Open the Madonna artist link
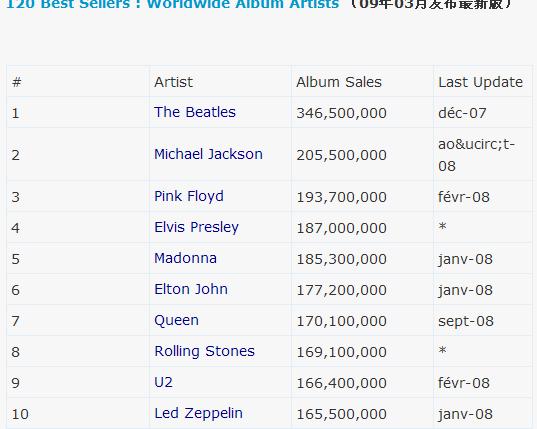Image resolution: width=537 pixels, height=429 pixels. (x=185, y=258)
